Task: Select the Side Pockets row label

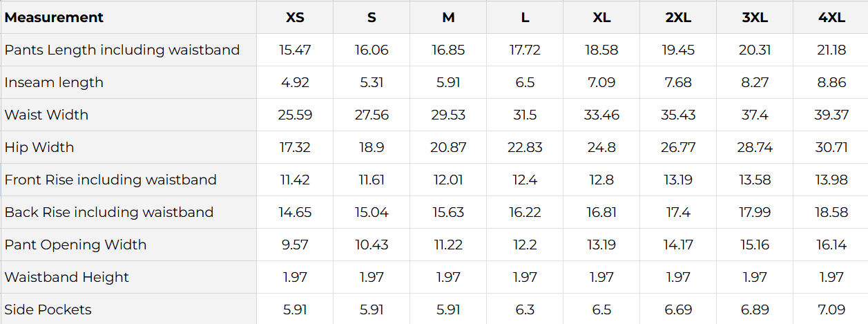Action: coord(48,309)
